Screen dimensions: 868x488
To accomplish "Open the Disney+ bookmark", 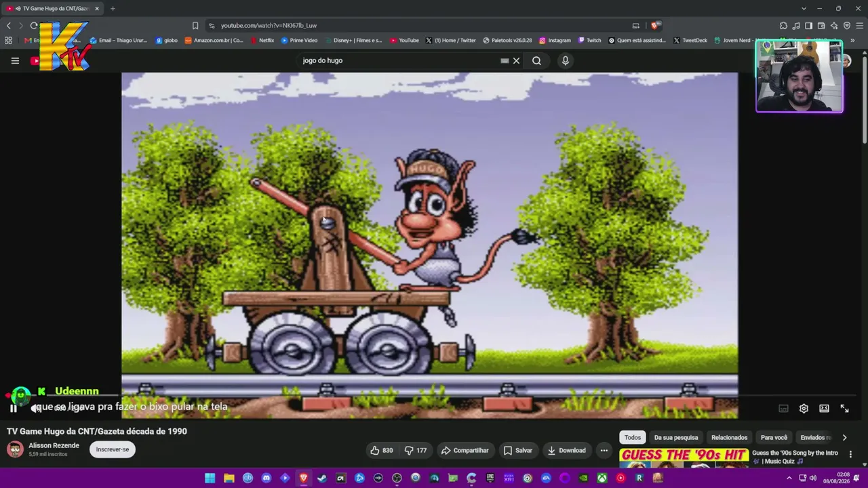I will pyautogui.click(x=353, y=40).
